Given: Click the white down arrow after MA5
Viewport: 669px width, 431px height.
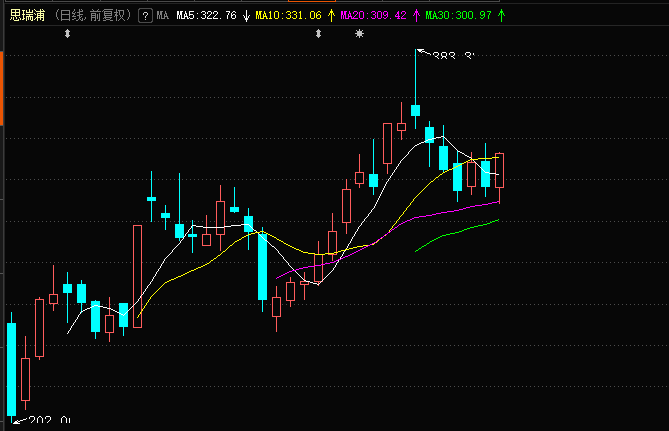Looking at the screenshot, I should click(x=246, y=16).
